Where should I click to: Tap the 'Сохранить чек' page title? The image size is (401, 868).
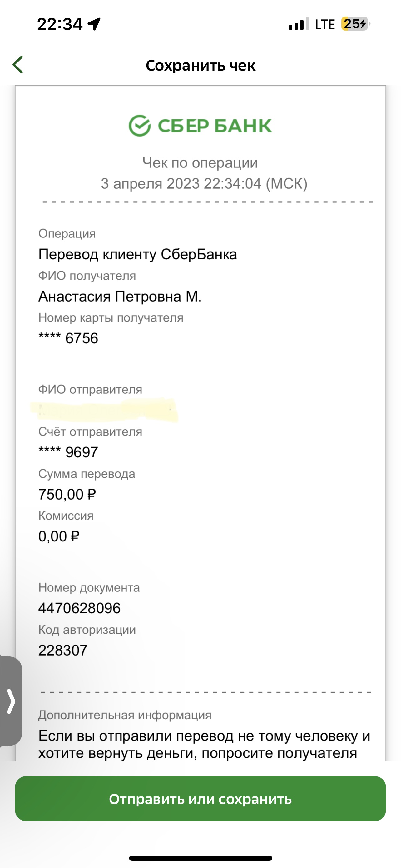201,65
